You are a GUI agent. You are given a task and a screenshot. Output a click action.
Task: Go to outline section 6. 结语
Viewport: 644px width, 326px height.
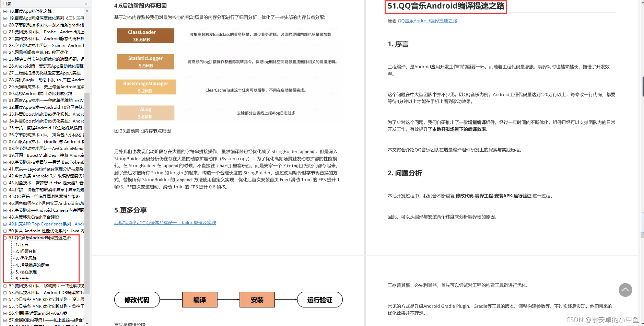22,279
